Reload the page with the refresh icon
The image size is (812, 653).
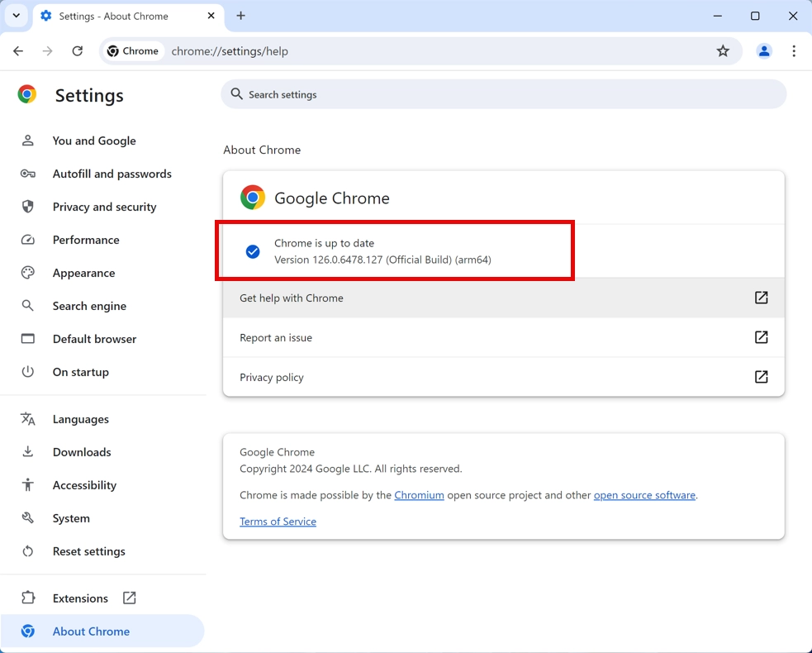78,50
